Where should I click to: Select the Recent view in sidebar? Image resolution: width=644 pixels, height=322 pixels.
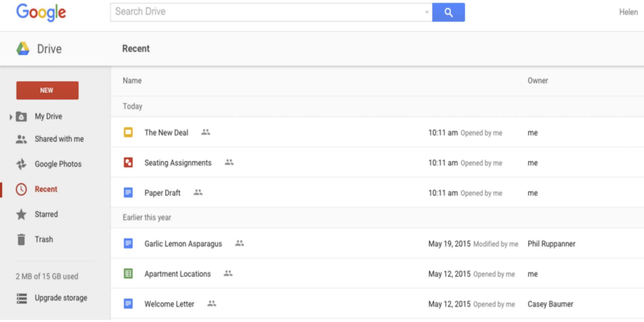pos(46,189)
